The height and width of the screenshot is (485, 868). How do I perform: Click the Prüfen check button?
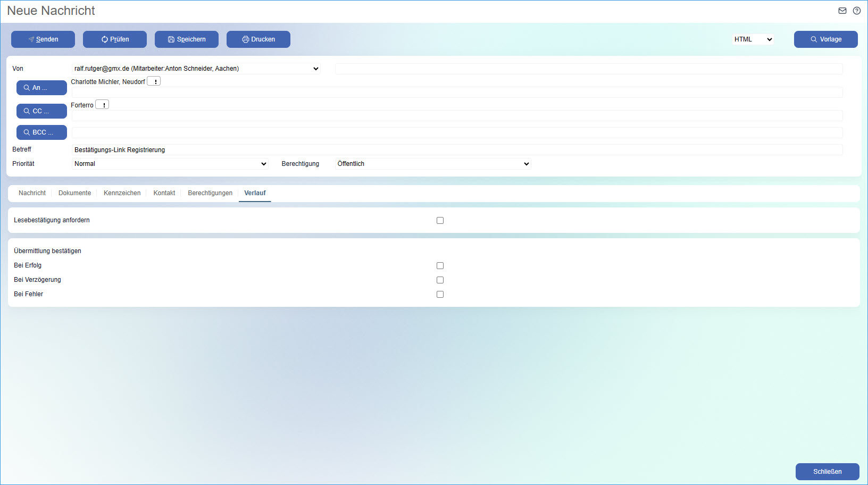point(115,39)
